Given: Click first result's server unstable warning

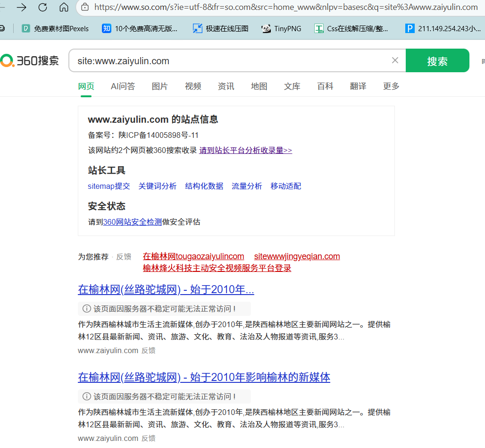Looking at the screenshot, I should point(164,308).
